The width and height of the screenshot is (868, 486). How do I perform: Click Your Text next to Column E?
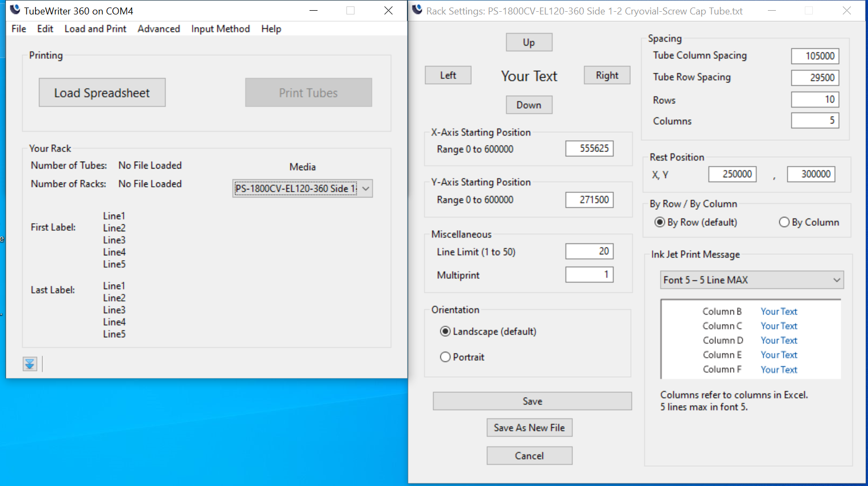coord(779,355)
